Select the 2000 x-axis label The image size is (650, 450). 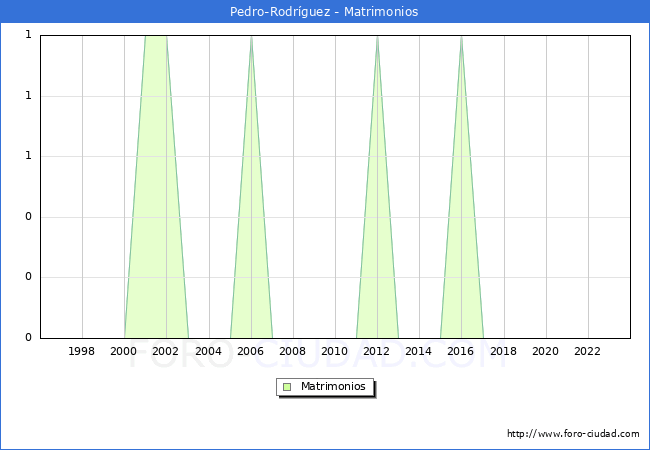coord(124,351)
